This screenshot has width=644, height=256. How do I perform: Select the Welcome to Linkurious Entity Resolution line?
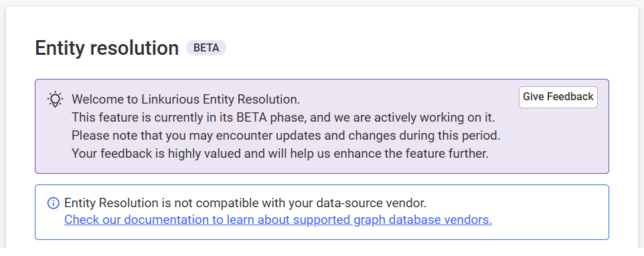(x=185, y=100)
